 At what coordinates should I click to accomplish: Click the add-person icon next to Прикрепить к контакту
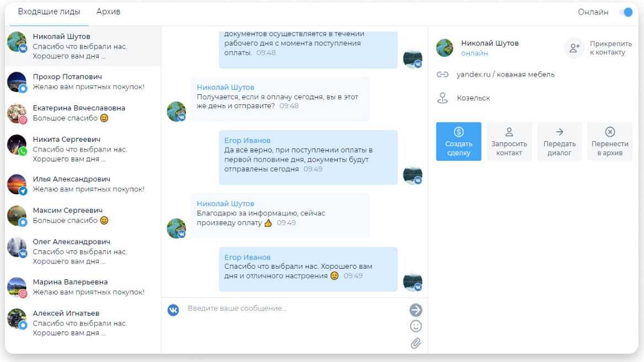click(x=574, y=47)
